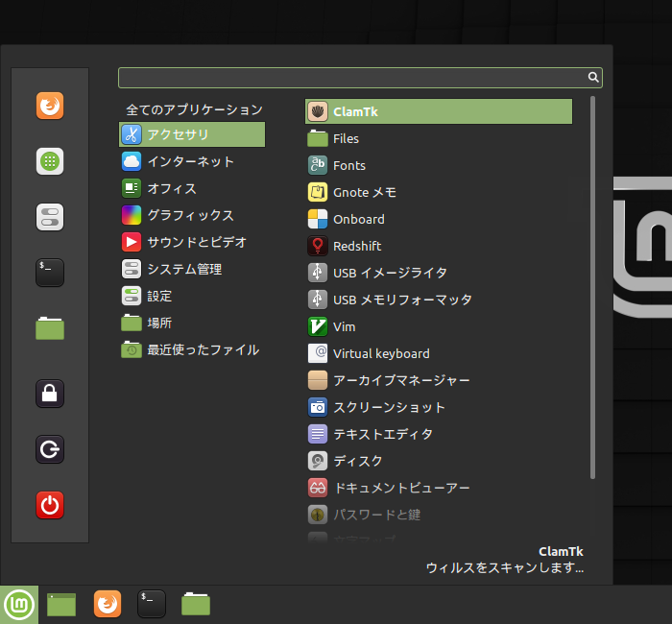Open Files folder icon in favorites sidebar

pos(50,328)
